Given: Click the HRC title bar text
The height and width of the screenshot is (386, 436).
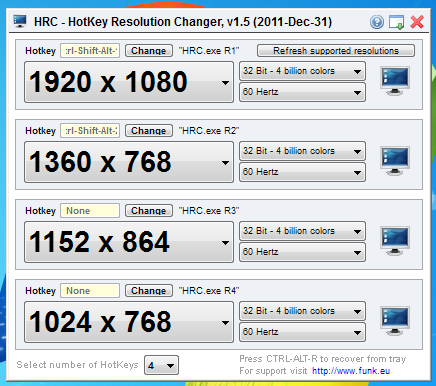Looking at the screenshot, I should click(183, 22).
